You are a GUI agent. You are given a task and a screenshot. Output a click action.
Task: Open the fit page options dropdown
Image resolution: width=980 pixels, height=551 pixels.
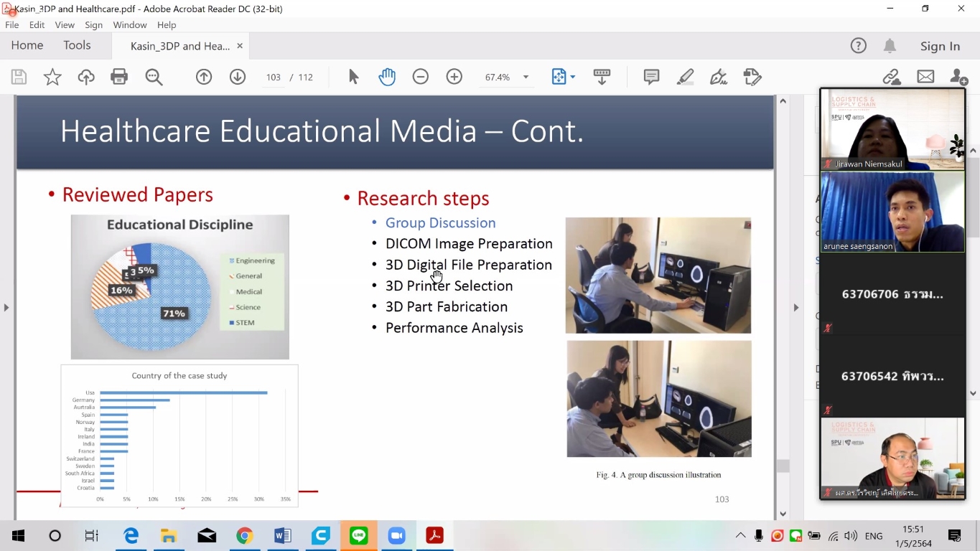point(572,77)
